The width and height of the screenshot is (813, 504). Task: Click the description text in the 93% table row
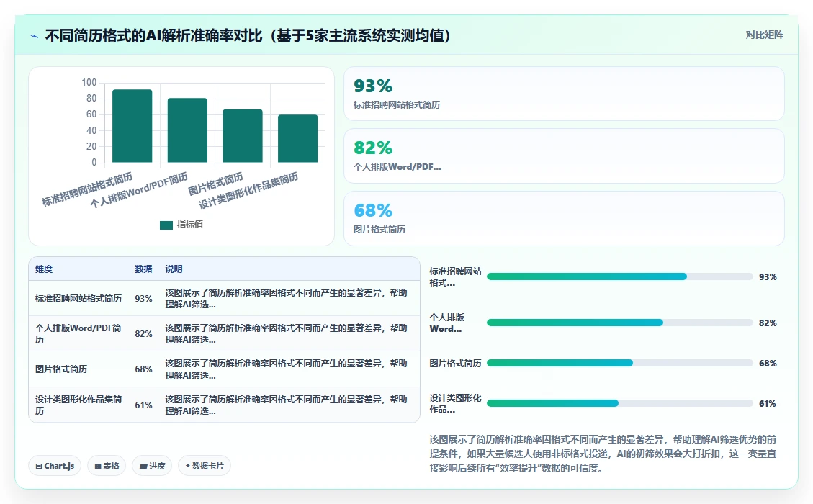point(286,298)
